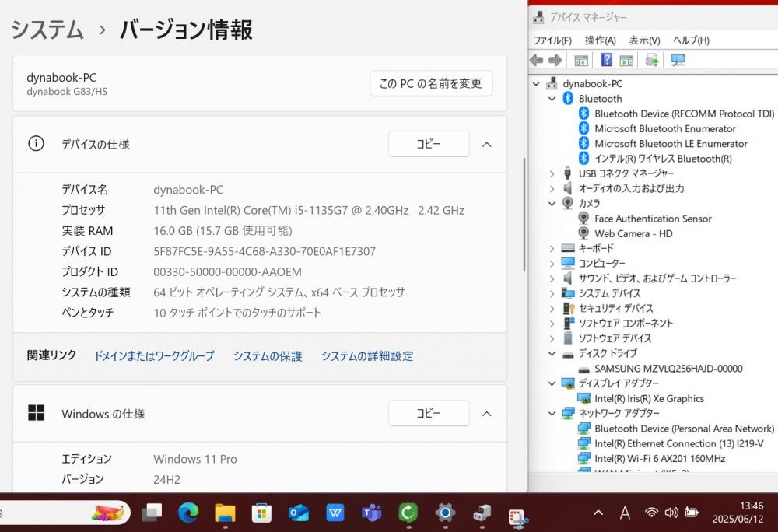Viewport: 778px width, 532px height.
Task: Expand the システム デバイス category
Action: coord(552,293)
